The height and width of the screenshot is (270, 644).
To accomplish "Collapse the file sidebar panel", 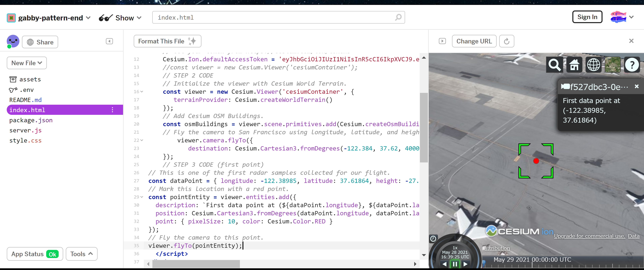I will [x=109, y=41].
